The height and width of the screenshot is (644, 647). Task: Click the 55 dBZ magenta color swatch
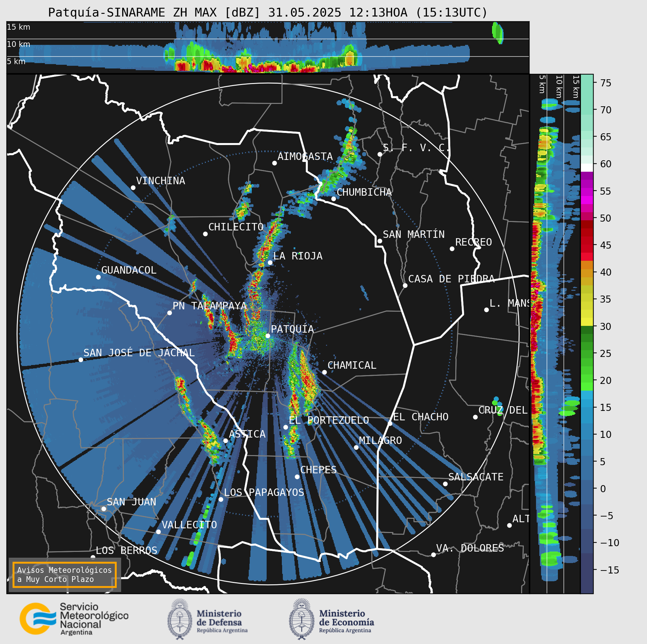coord(587,191)
